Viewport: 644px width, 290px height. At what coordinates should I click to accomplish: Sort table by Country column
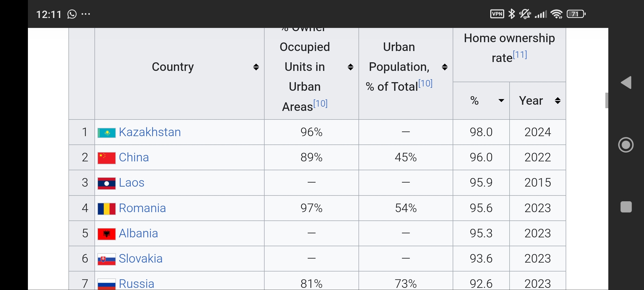tap(256, 67)
